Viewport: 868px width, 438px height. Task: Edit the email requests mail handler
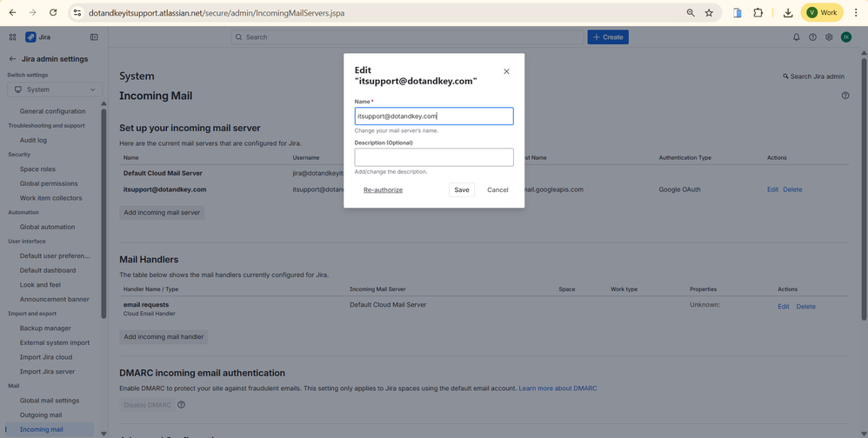tap(784, 307)
